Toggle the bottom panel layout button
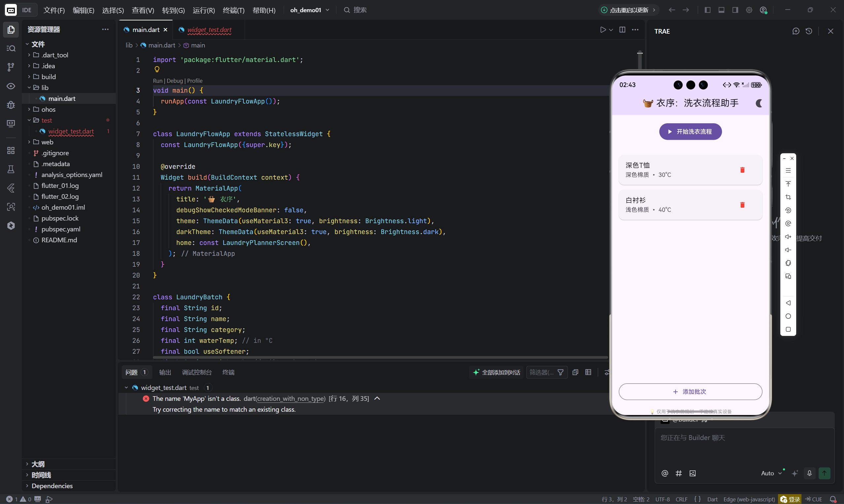844x504 pixels. 721,10
